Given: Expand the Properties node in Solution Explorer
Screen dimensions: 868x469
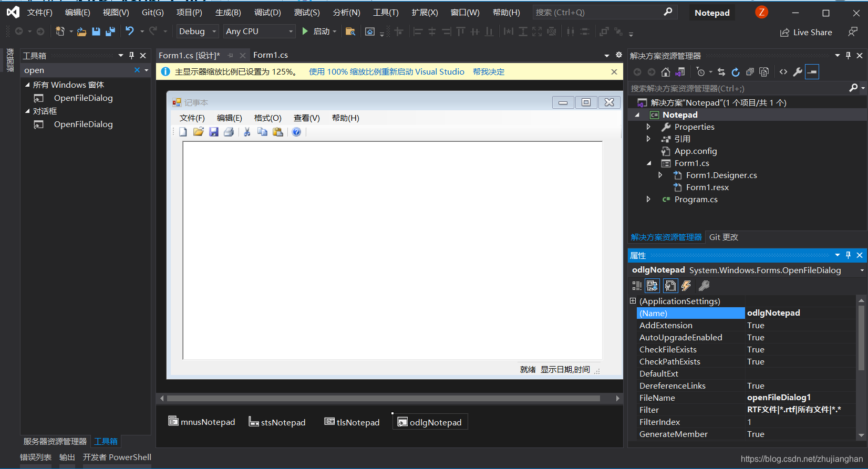Looking at the screenshot, I should tap(648, 127).
